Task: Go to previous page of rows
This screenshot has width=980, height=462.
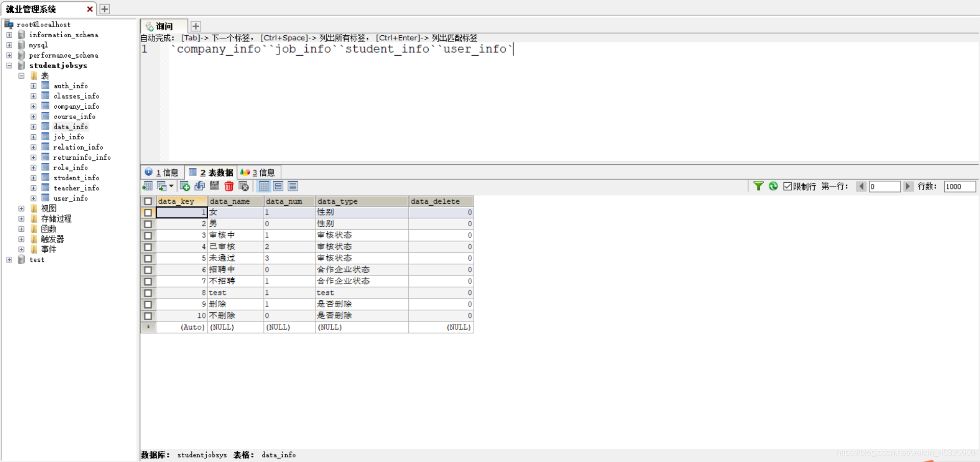Action: tap(861, 186)
